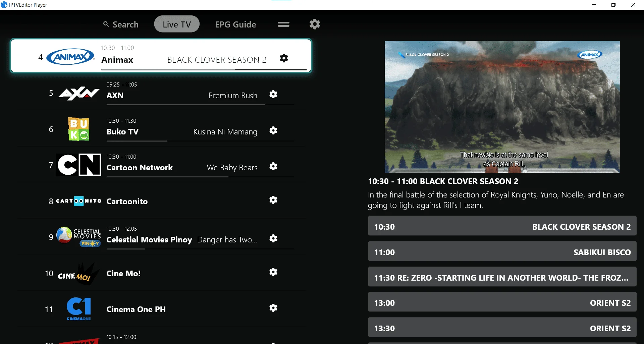Open settings gear for Animax channel
Image resolution: width=644 pixels, height=344 pixels.
[284, 58]
